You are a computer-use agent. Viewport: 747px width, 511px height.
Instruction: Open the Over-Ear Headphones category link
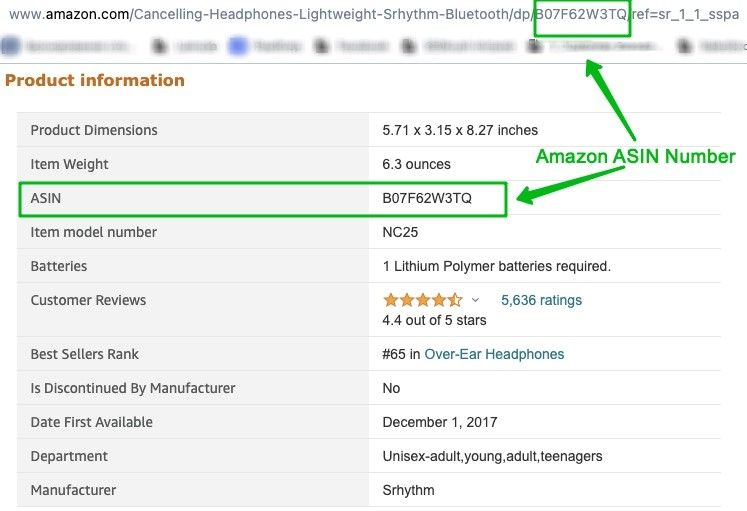pyautogui.click(x=494, y=354)
